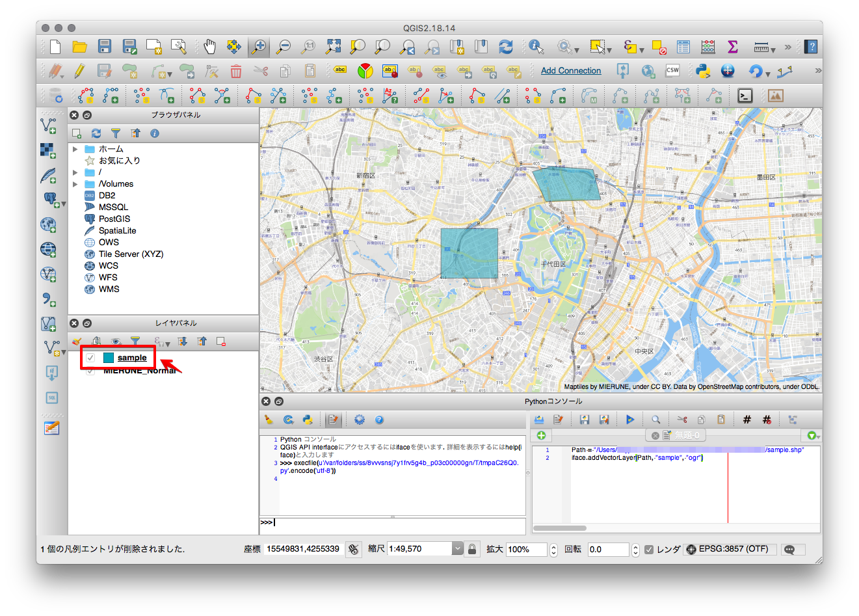Click the pie chart Diagram options icon
The width and height of the screenshot is (859, 616).
click(365, 71)
